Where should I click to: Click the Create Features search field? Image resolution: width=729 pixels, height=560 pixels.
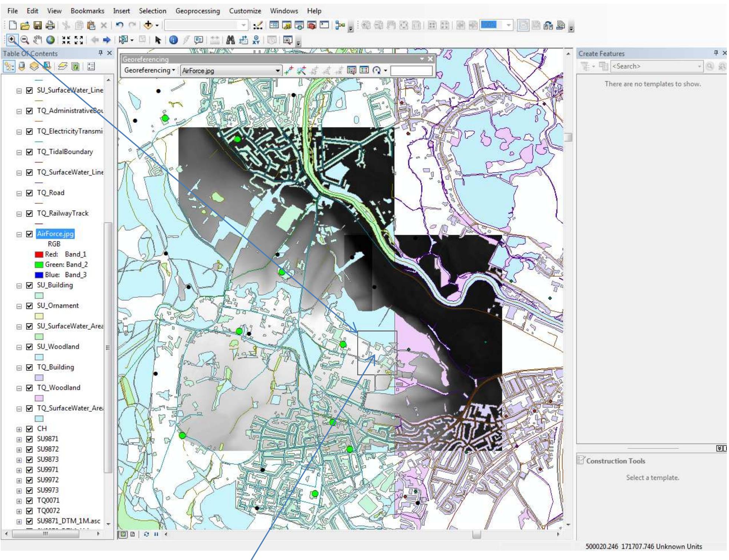657,66
